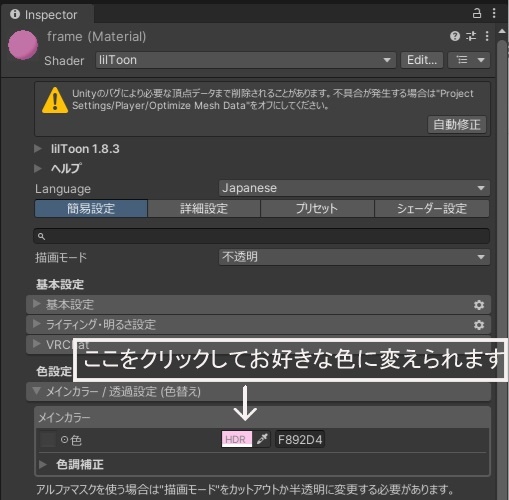The image size is (509, 500).
Task: Click the eyedropper color picker icon
Action: (x=262, y=439)
